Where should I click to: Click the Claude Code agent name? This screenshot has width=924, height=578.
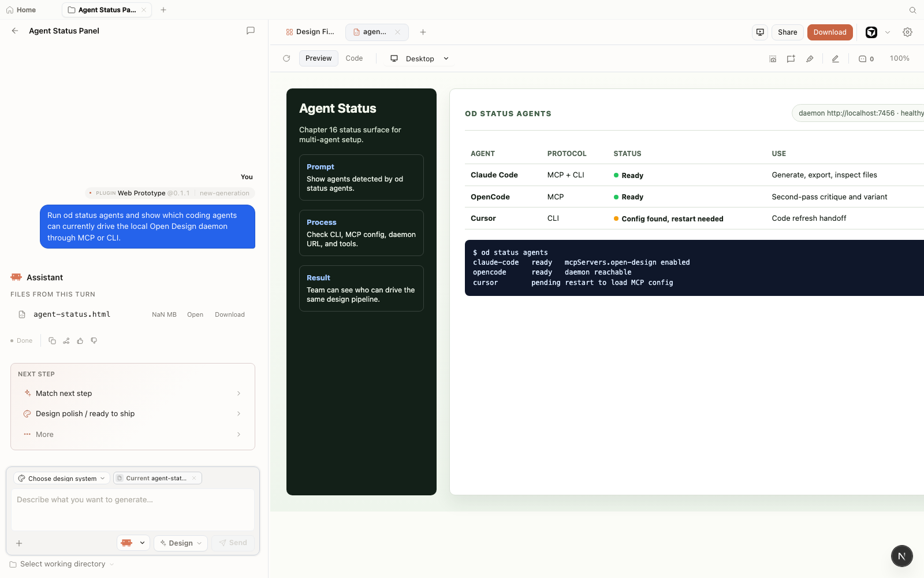coord(494,175)
